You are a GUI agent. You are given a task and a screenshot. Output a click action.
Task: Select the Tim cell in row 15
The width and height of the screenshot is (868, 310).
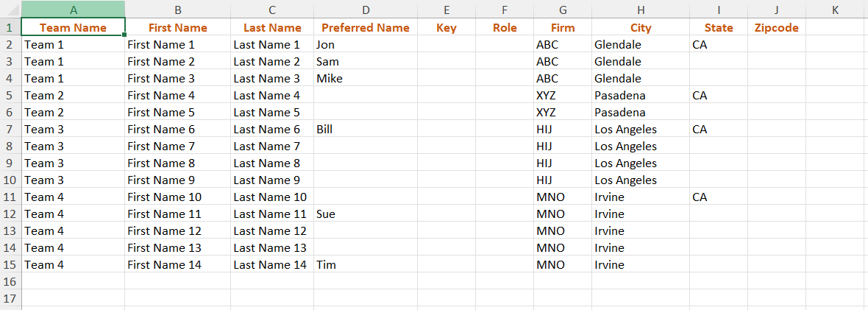coord(365,265)
